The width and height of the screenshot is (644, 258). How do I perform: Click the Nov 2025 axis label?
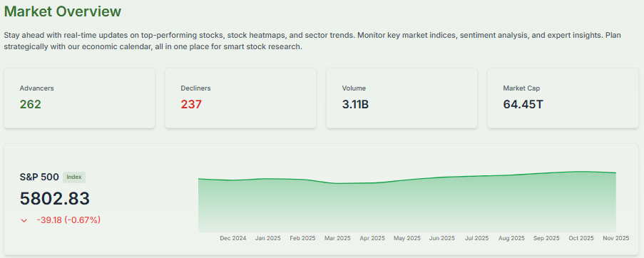pos(615,238)
